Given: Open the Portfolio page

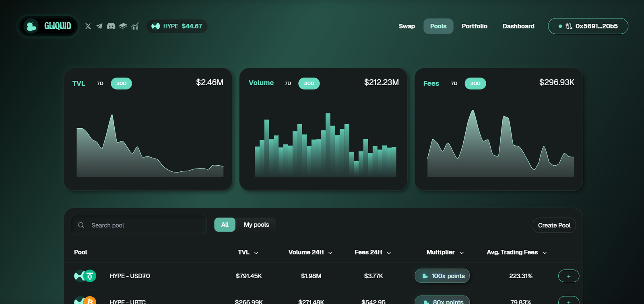Looking at the screenshot, I should (x=474, y=26).
